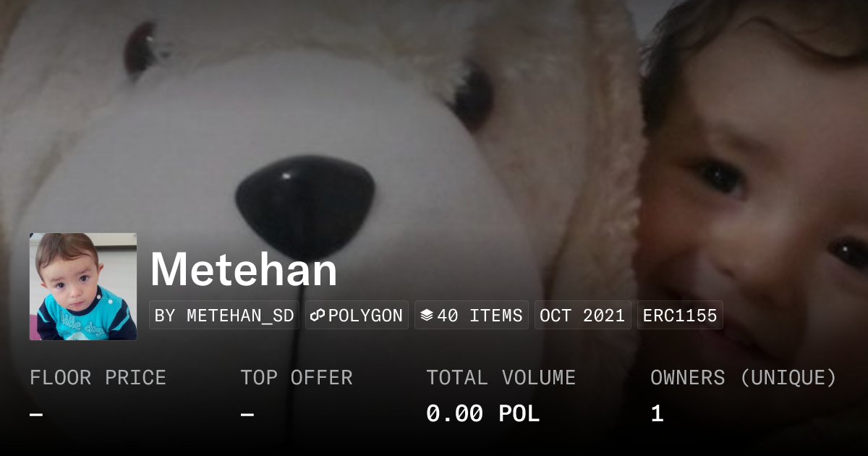This screenshot has height=456, width=868.
Task: Click the dash value under FLOOR PRICE
Action: click(36, 415)
